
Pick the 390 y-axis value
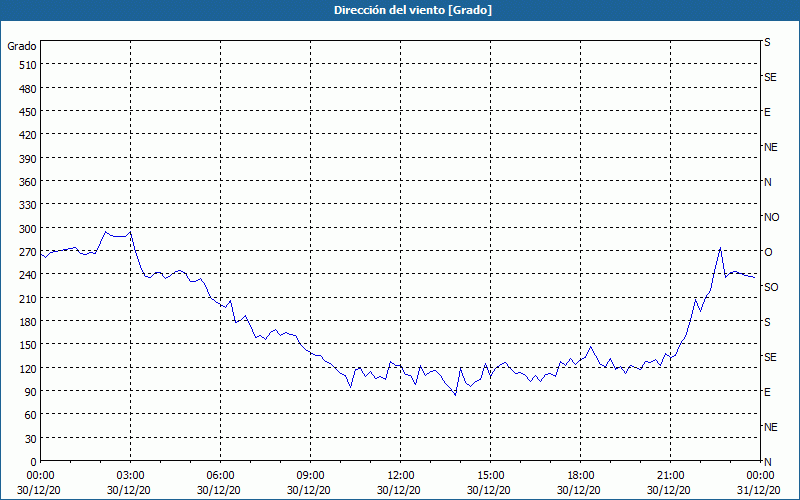point(28,159)
